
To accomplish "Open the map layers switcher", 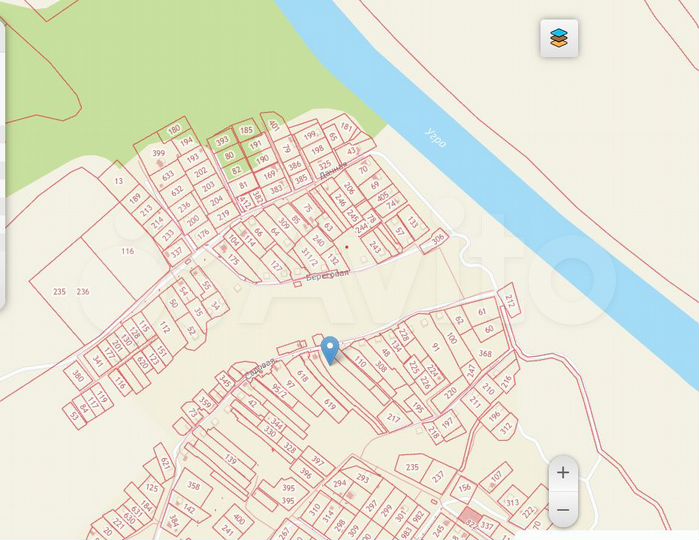I will coord(559,38).
